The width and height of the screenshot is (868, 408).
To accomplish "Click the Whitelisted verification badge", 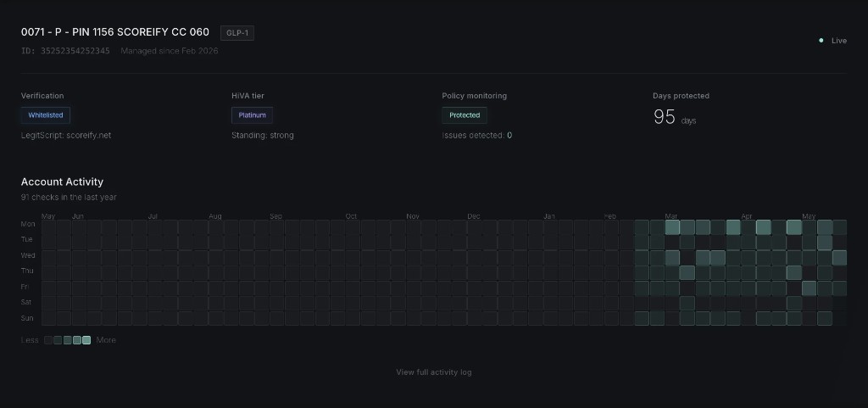I will (x=46, y=115).
